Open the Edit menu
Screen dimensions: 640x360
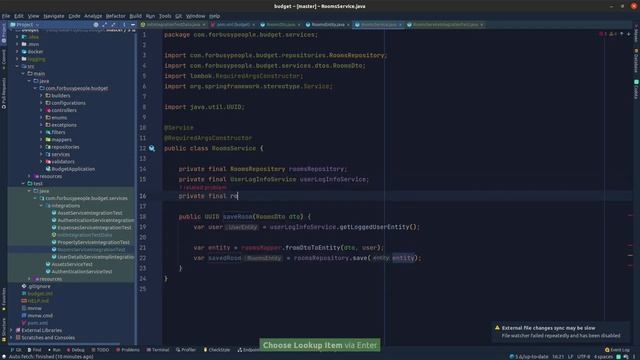pos(19,16)
